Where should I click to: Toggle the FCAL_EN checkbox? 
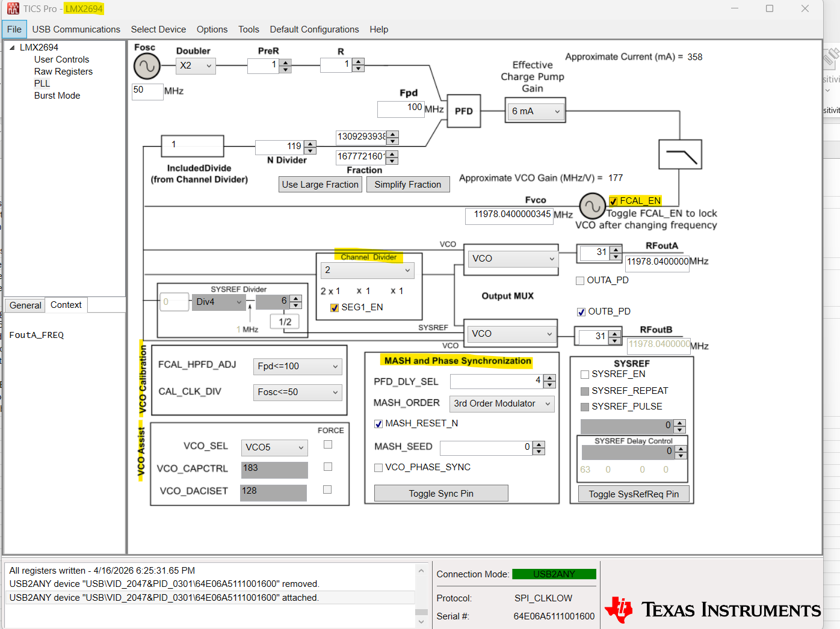(x=613, y=201)
